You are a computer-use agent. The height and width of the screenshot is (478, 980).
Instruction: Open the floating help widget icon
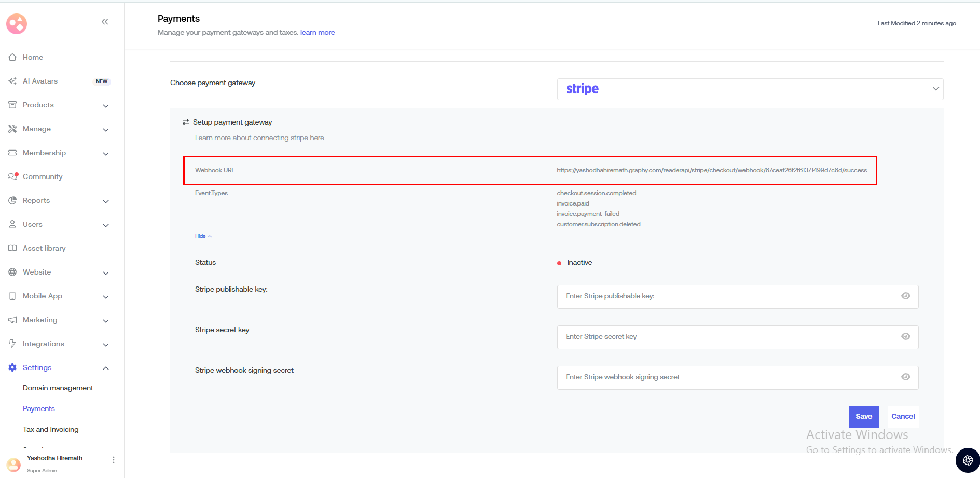[x=968, y=460]
